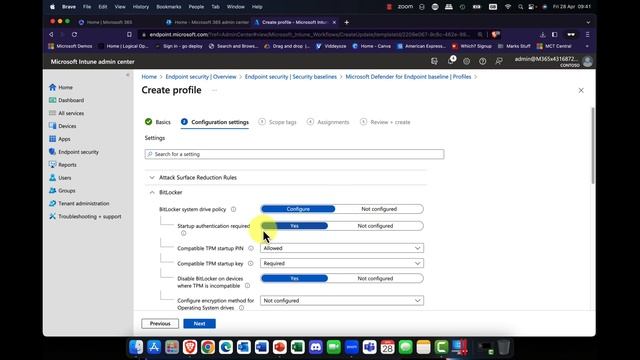Open Groups in the sidebar

pos(62,191)
